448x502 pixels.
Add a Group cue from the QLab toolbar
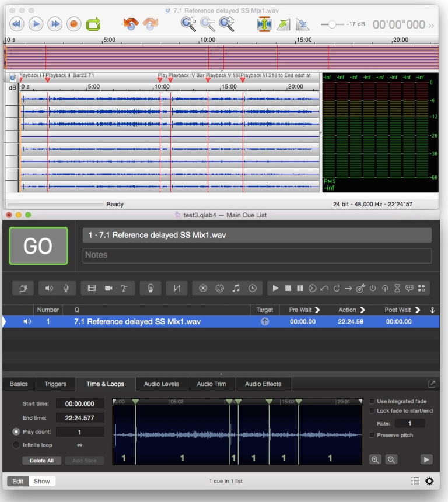point(23,288)
